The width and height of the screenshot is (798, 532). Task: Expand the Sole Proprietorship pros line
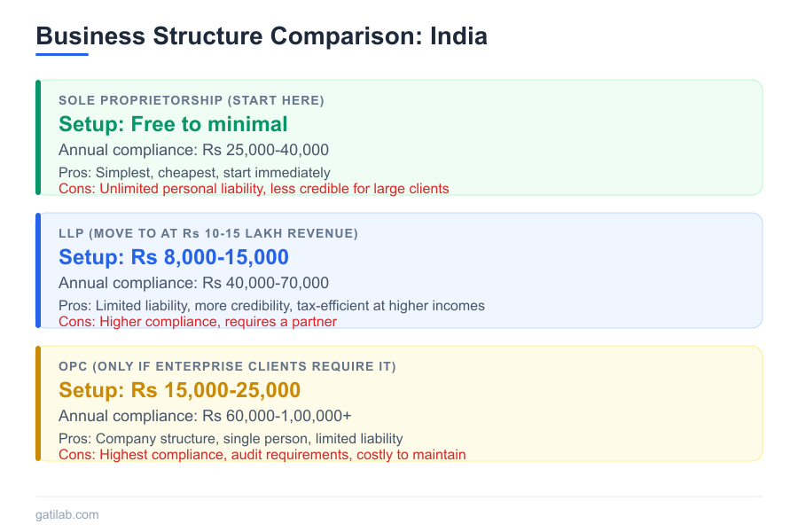(195, 172)
